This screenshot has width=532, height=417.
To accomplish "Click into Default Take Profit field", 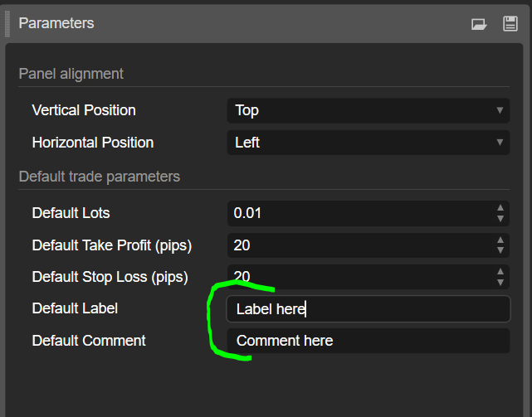I will 361,245.
